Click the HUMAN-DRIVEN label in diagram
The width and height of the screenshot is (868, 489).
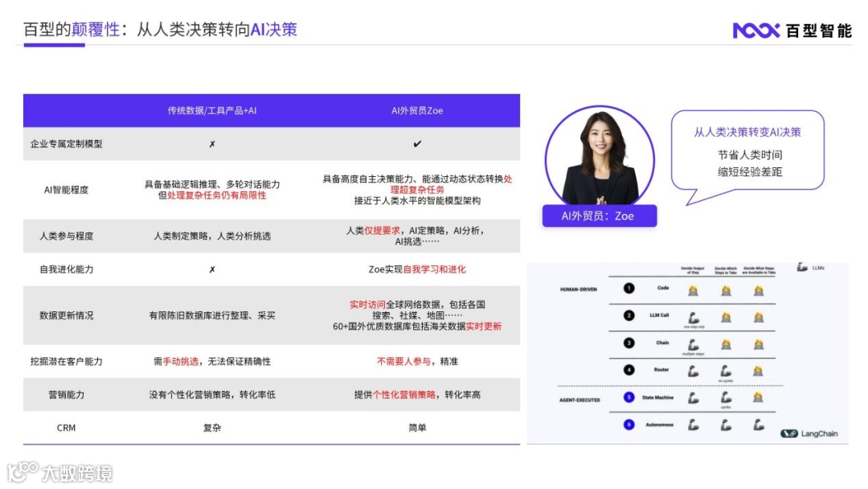pos(579,290)
